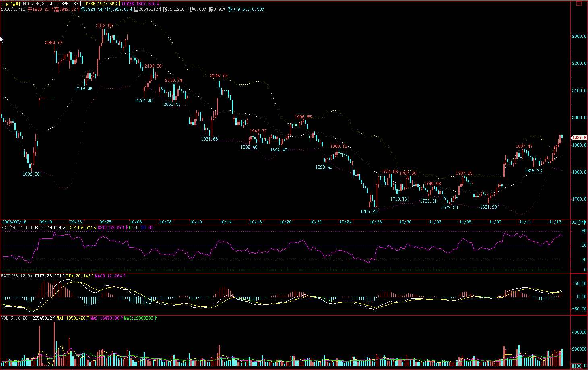Click the 2332.88 peak price label
This screenshot has height=370, width=588.
[104, 25]
